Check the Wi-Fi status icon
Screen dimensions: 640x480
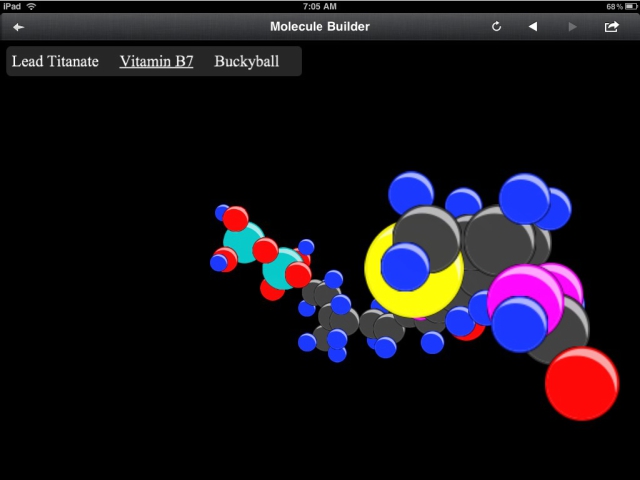(31, 6)
